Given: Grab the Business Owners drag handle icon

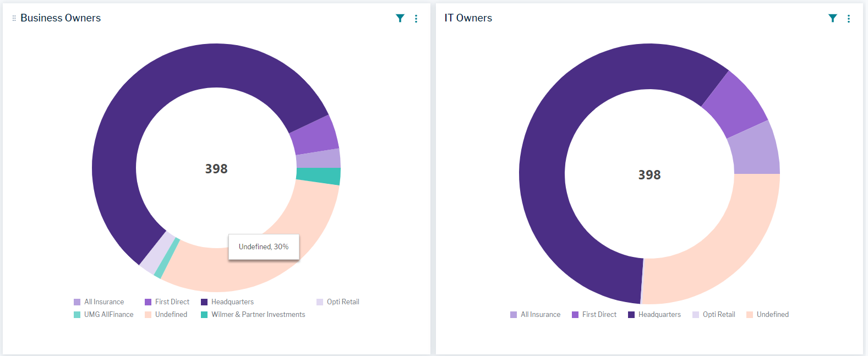Looking at the screenshot, I should click(x=14, y=18).
